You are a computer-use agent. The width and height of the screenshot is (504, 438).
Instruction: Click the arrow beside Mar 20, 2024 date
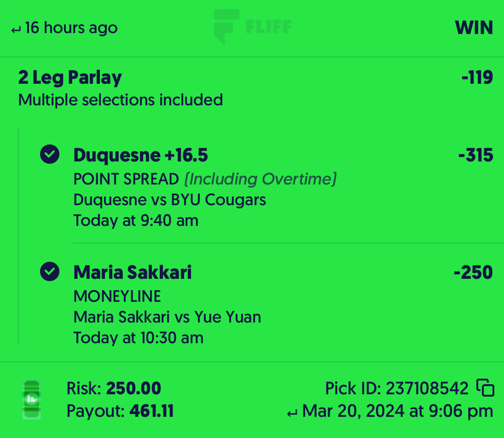tap(292, 413)
